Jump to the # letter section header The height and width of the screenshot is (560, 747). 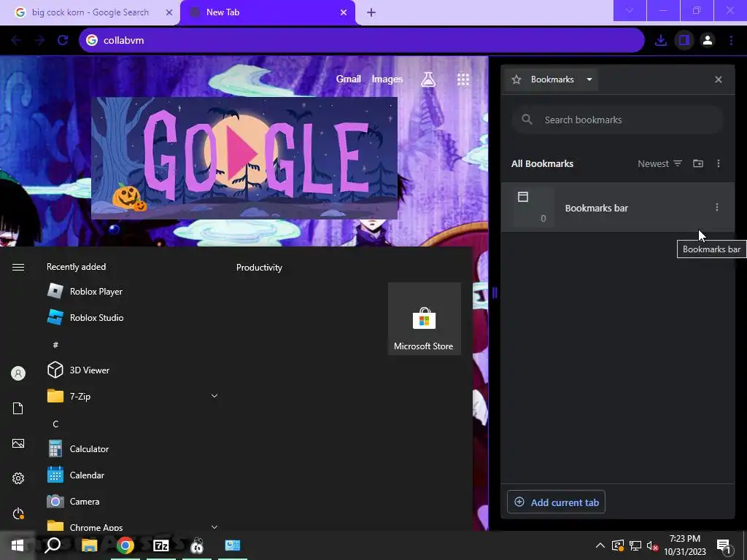pyautogui.click(x=55, y=344)
